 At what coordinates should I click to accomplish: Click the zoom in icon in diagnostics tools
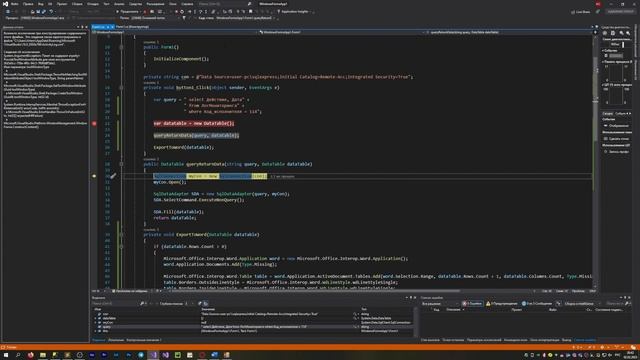coord(621,33)
